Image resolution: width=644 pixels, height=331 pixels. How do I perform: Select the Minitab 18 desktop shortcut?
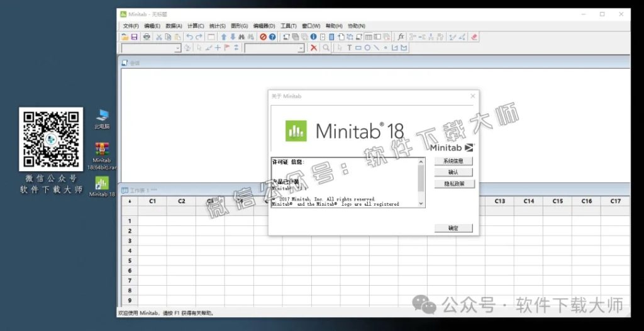click(x=102, y=187)
